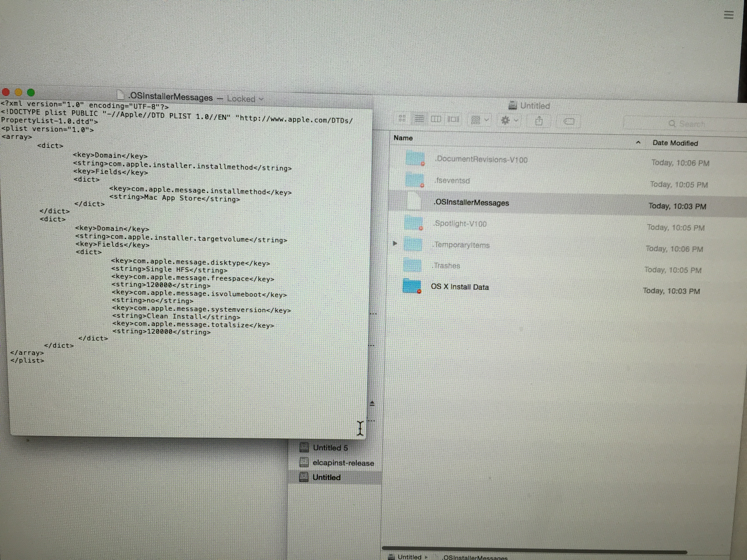Image resolution: width=747 pixels, height=560 pixels.
Task: Open Untitled 5 in Finder sidebar
Action: [330, 448]
